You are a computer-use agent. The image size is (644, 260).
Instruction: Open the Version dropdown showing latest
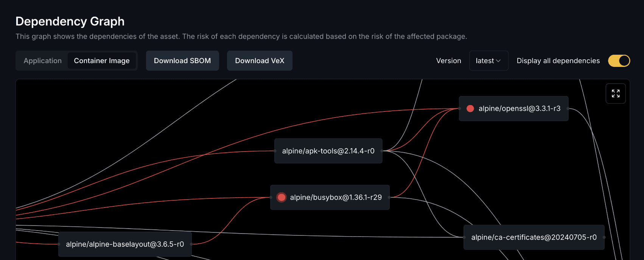tap(488, 60)
